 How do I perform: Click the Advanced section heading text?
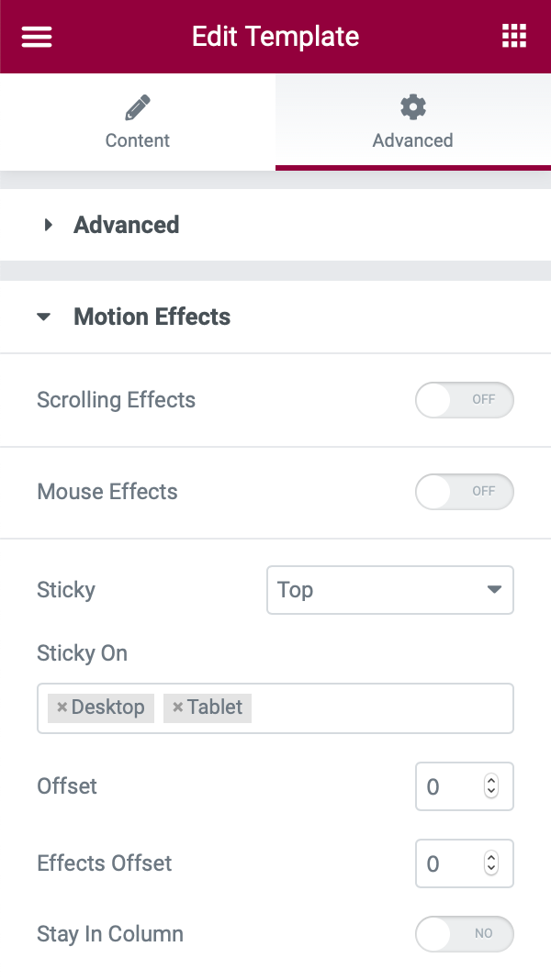point(126,225)
